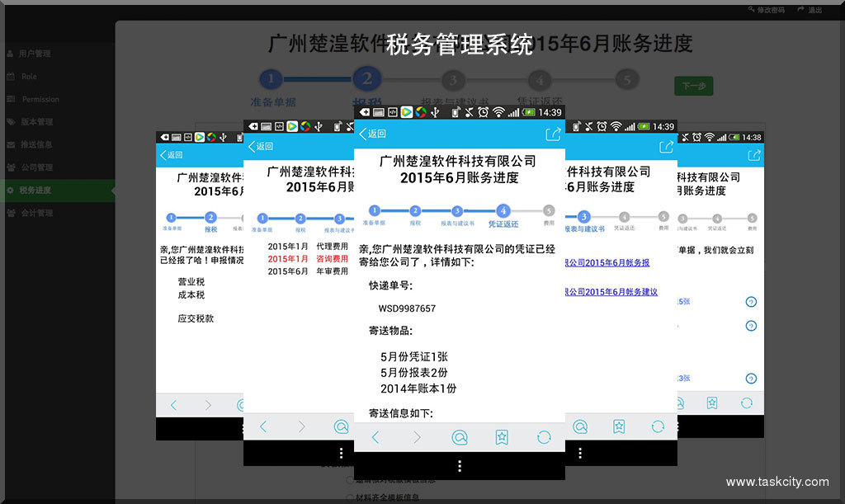Image resolution: width=845 pixels, height=504 pixels.
Task: Tap the @ browser icon on the center phone toolbar
Action: click(460, 437)
